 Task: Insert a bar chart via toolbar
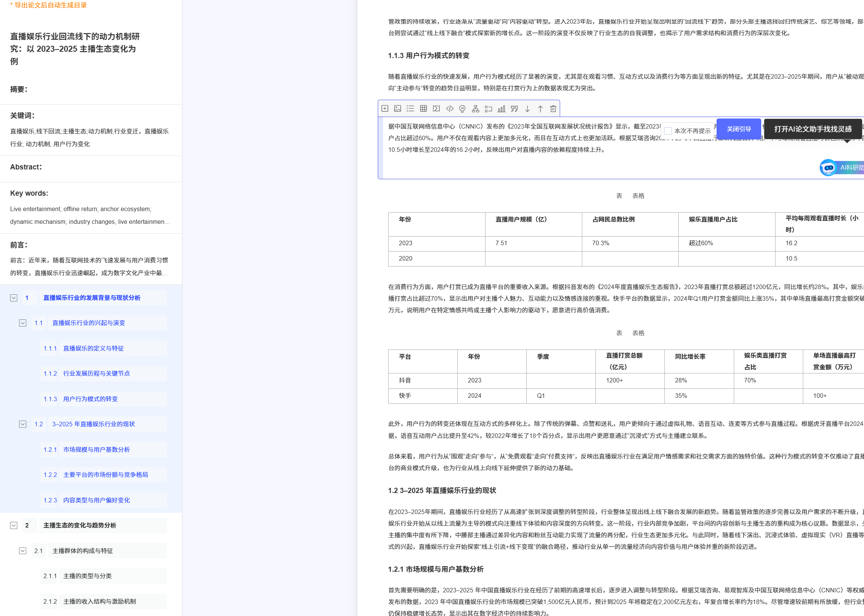tap(501, 109)
